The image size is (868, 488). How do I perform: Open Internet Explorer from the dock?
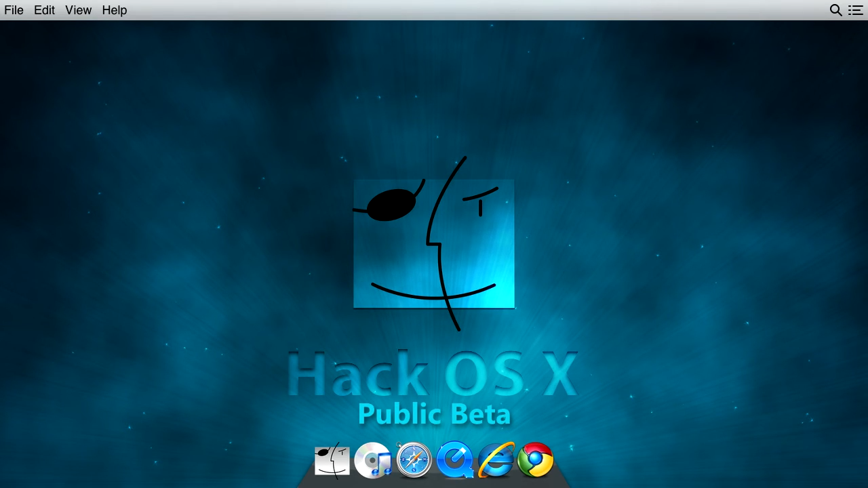tap(496, 460)
